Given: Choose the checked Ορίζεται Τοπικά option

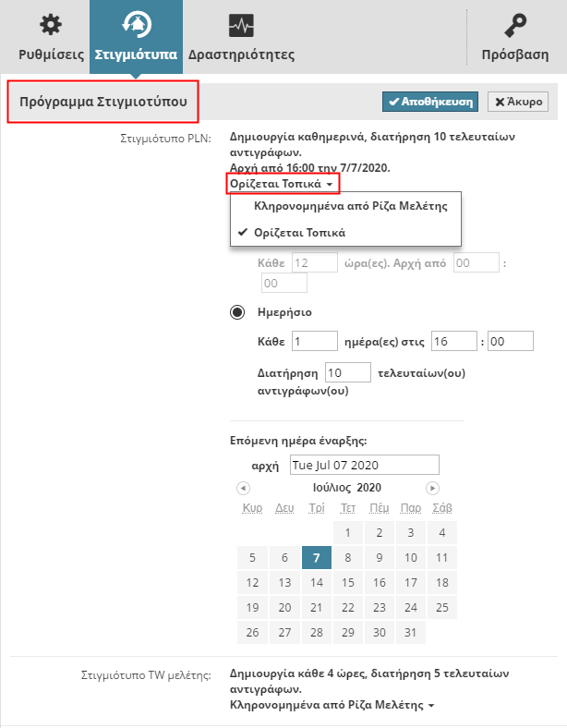Looking at the screenshot, I should [299, 233].
